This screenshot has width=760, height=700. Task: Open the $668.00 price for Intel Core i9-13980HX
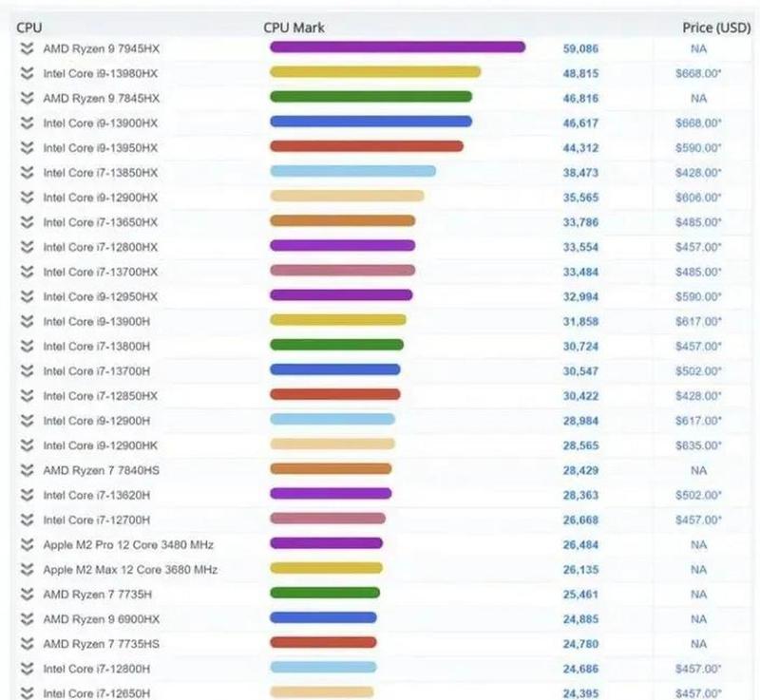tap(698, 73)
